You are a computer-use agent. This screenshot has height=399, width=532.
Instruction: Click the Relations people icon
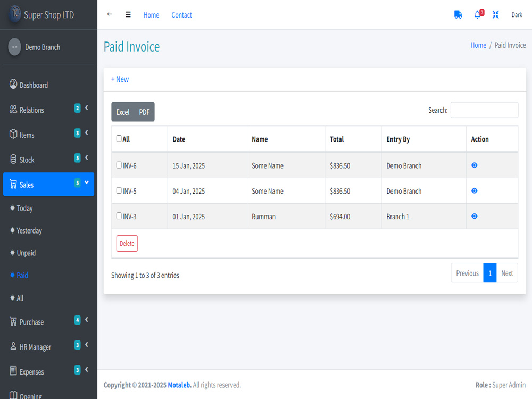(13, 109)
